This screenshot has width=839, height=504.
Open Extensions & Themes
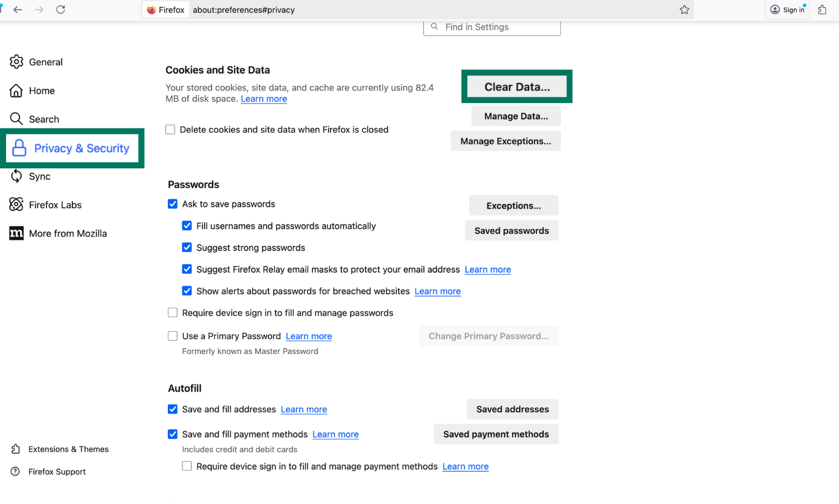[x=68, y=449]
